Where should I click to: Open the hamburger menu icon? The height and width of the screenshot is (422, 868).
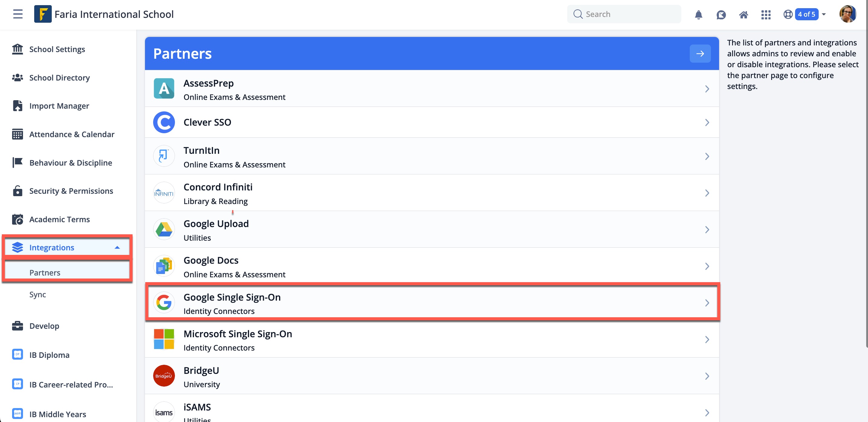pos(18,14)
